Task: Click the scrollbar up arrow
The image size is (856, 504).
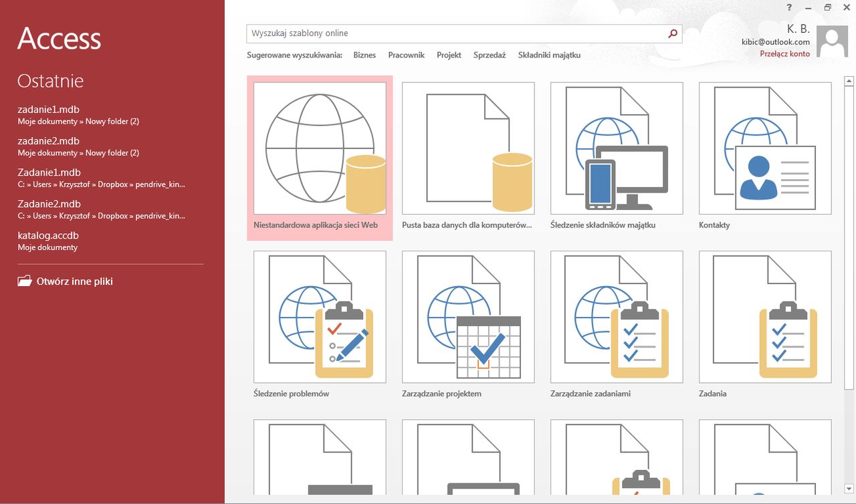Action: coord(849,82)
